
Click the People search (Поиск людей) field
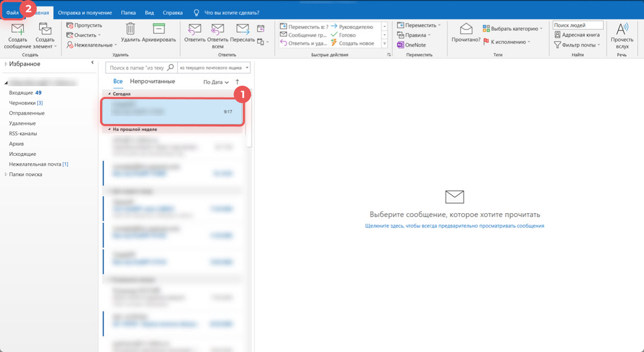click(x=578, y=25)
